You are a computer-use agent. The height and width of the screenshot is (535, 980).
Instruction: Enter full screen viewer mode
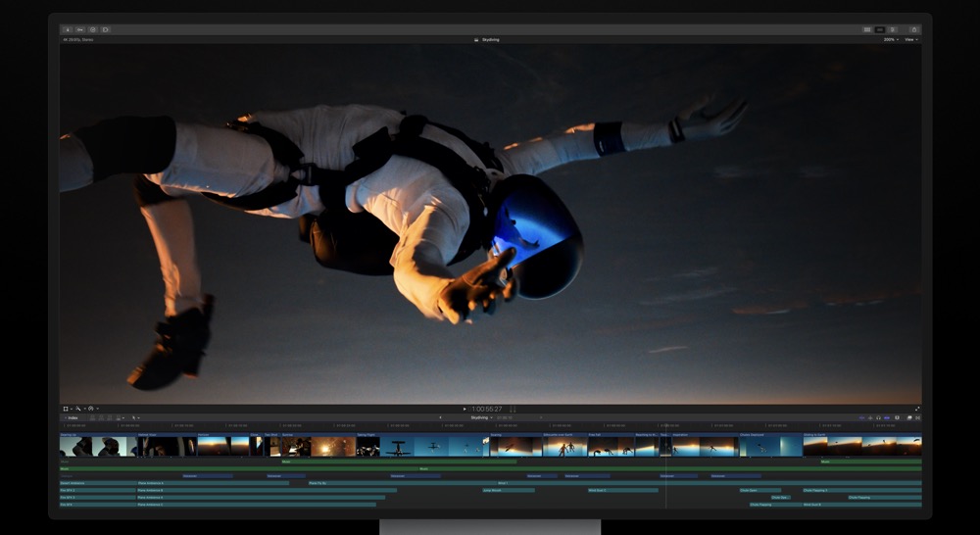point(917,409)
